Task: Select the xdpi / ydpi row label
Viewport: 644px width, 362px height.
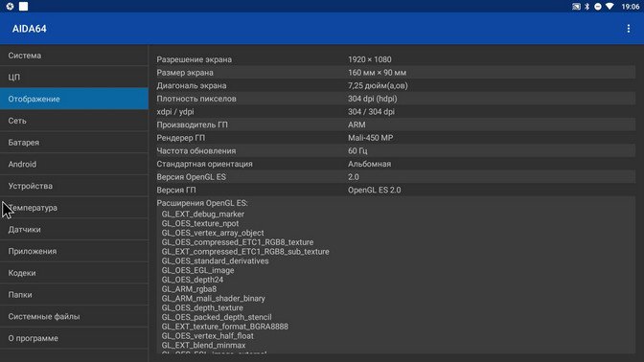Action: coord(175,112)
